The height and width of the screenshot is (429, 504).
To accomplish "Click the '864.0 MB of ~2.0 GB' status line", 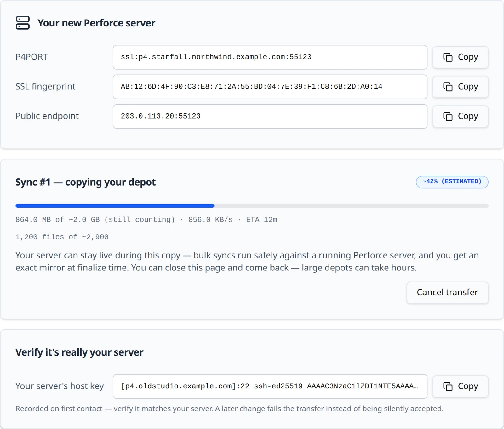I will click(146, 219).
